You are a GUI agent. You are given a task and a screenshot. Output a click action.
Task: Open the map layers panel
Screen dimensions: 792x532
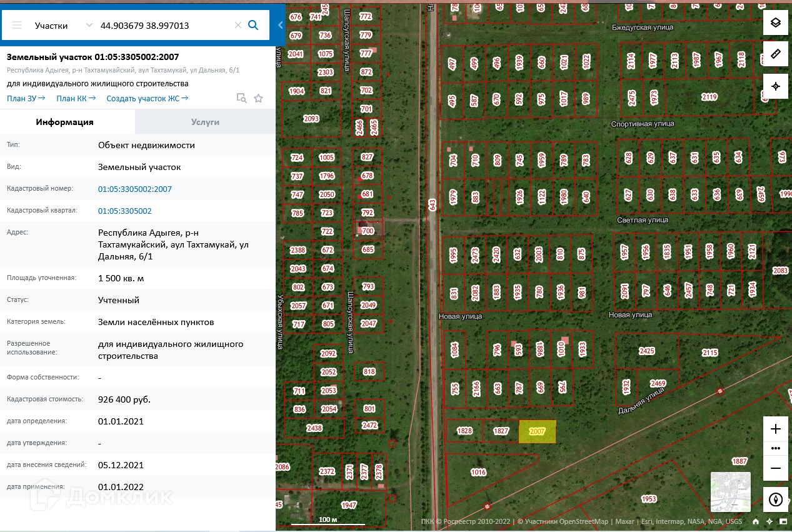775,23
